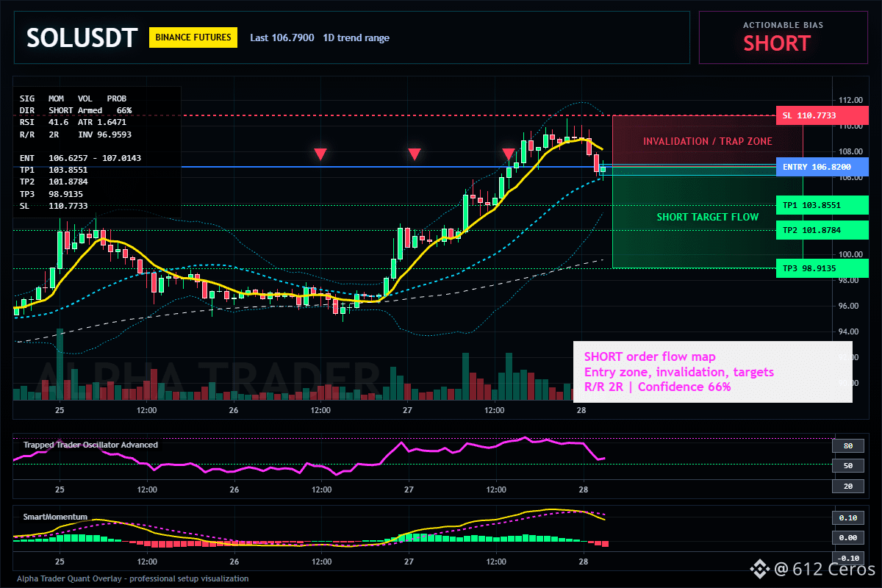Click the 94.00 price axis label
Viewport: 882px width, 588px height.
[850, 331]
